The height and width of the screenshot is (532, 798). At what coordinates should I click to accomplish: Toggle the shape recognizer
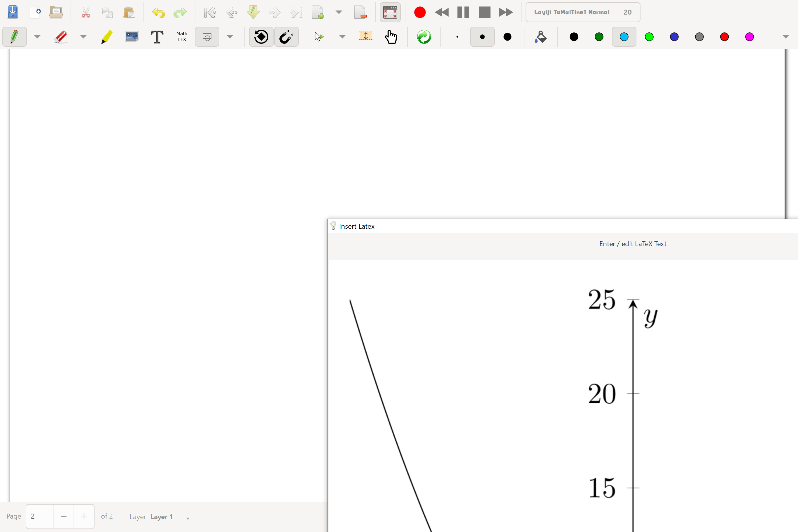tap(260, 37)
